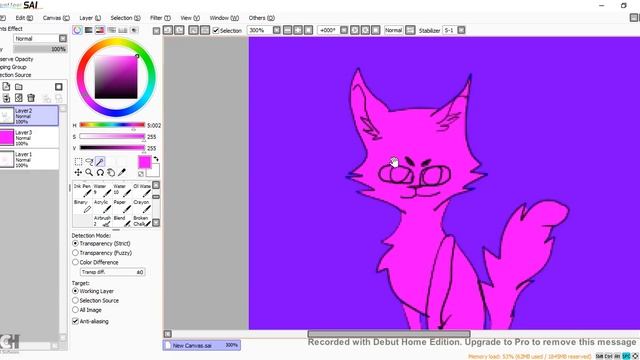Select the lasso selection tool

[89, 162]
